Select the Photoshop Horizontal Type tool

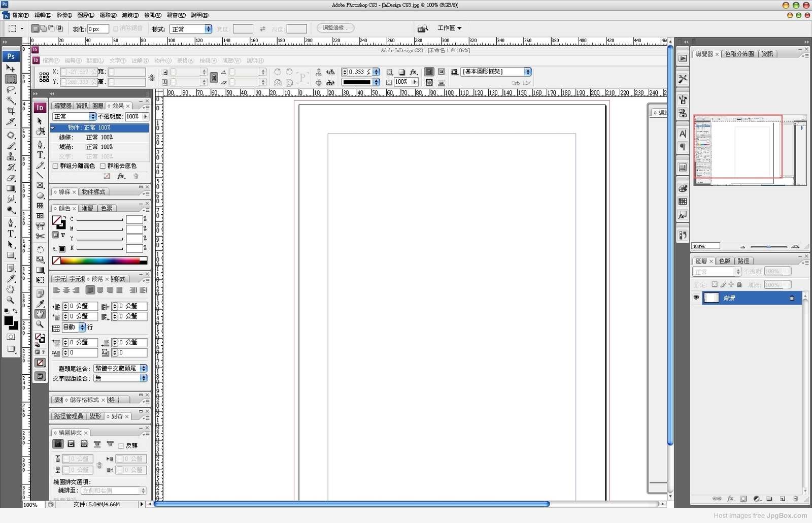(x=10, y=234)
